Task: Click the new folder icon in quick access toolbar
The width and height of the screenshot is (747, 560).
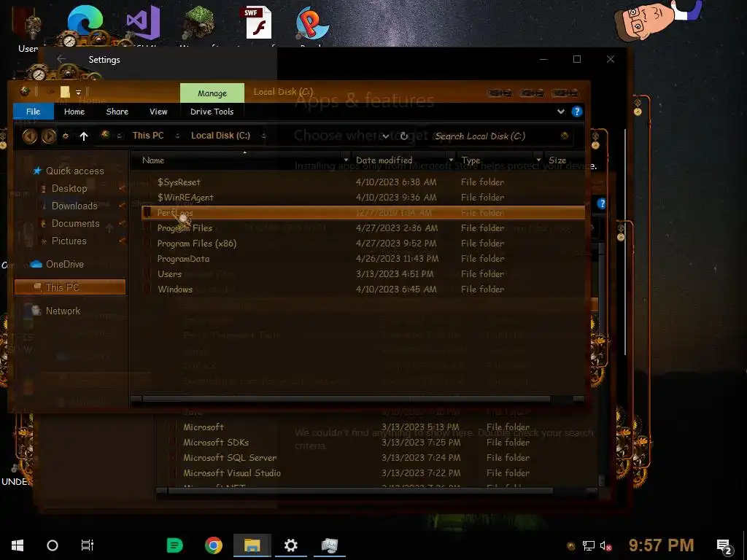Action: pos(65,91)
